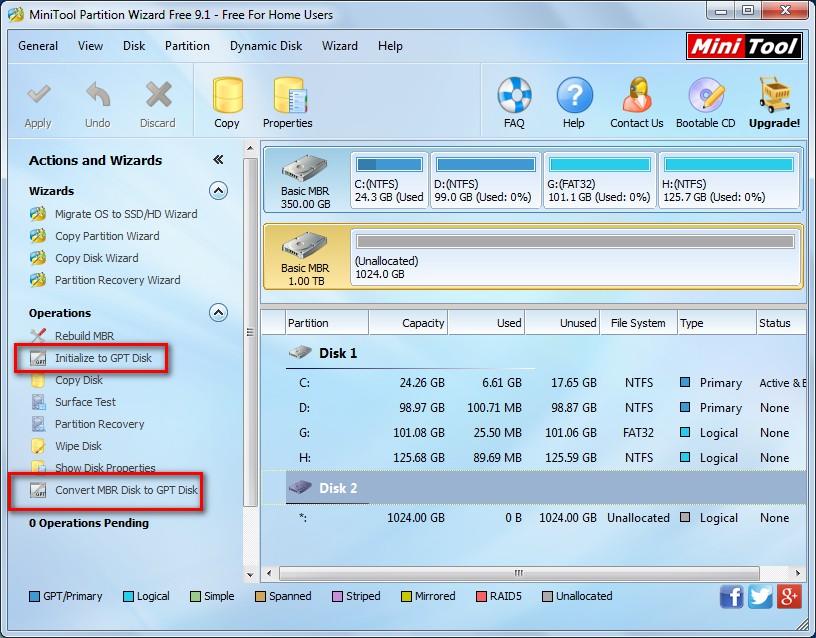This screenshot has height=638, width=816.
Task: Select the D: partition row
Action: (533, 407)
